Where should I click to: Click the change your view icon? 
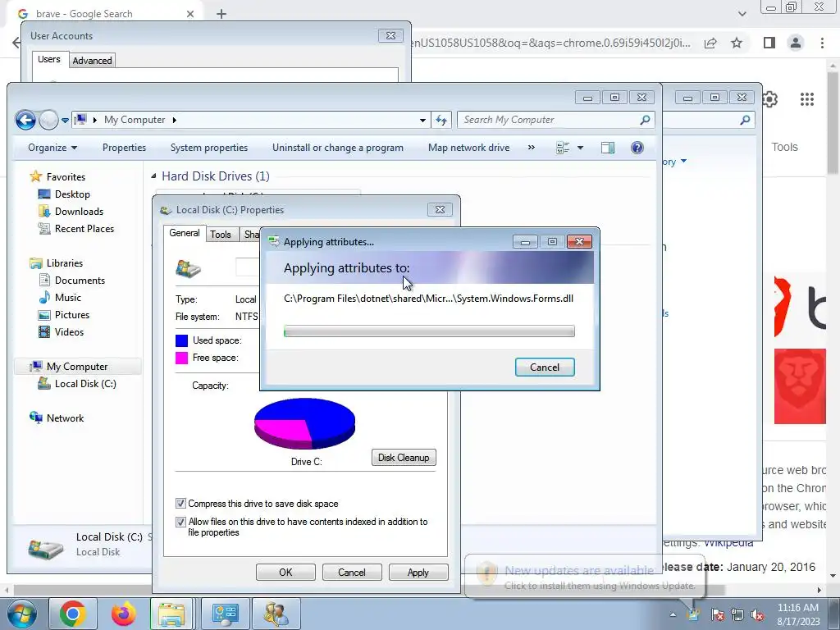[x=563, y=148]
